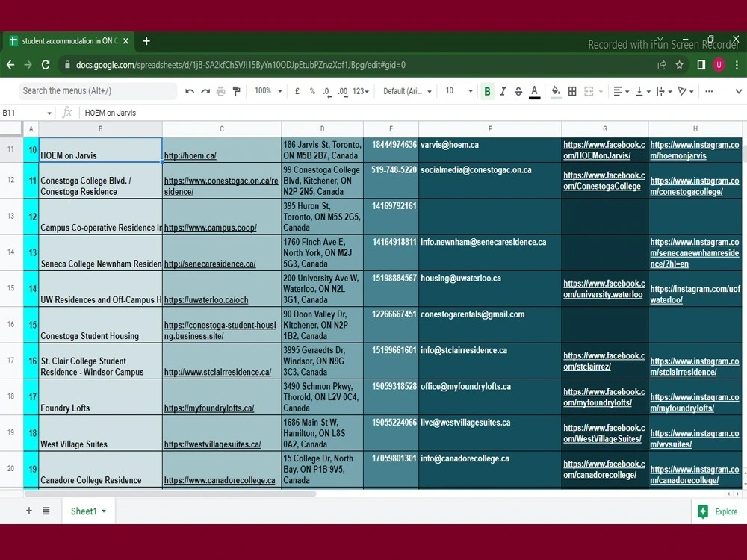Click the Print icon
The height and width of the screenshot is (560, 747).
coord(220,91)
